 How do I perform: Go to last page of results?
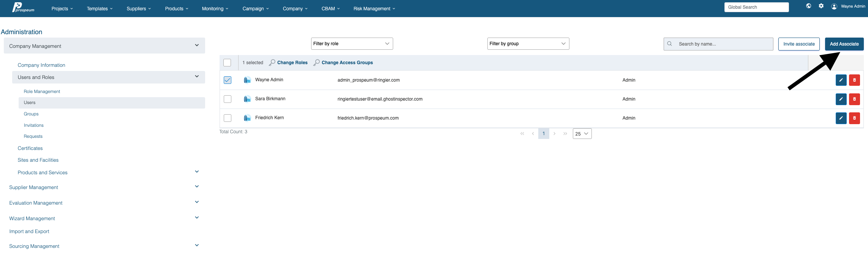pos(565,134)
